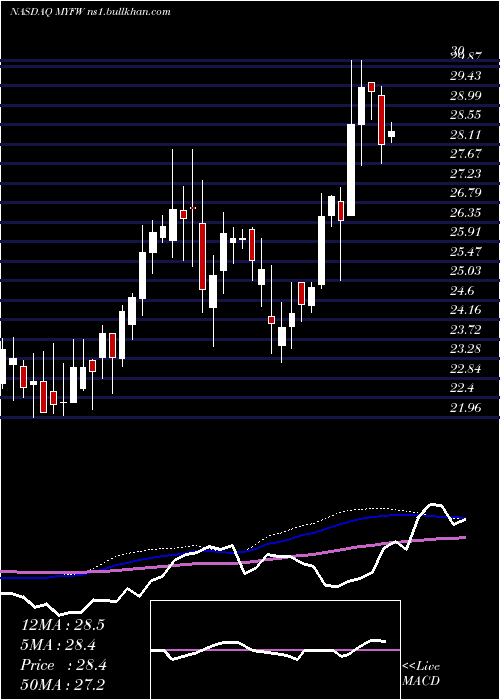Click the 28.55 price level label
This screenshot has height=700, width=500.
[x=466, y=115]
